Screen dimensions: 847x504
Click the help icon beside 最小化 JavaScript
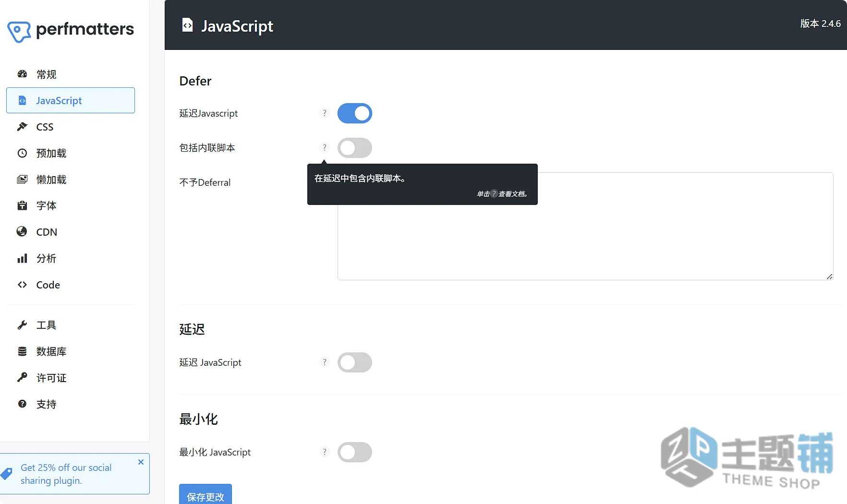click(x=325, y=452)
